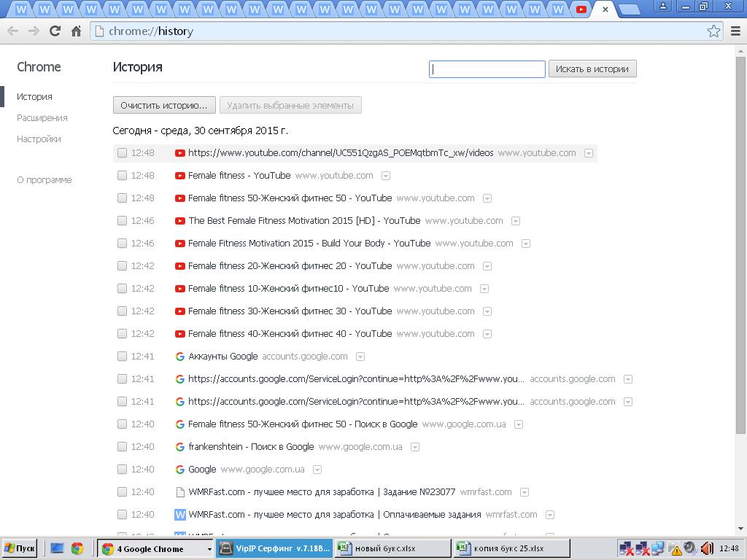This screenshot has width=747, height=560.
Task: Switch to the YouTube tab
Action: point(581,9)
